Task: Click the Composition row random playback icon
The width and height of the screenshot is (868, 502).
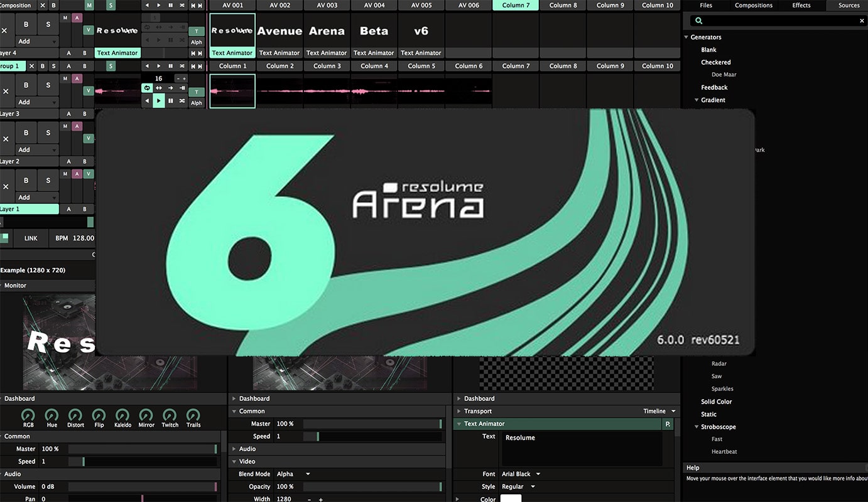Action: 182,6
